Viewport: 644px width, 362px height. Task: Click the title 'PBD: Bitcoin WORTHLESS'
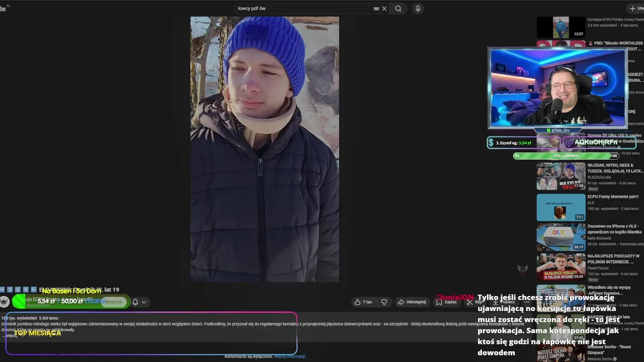(616, 46)
